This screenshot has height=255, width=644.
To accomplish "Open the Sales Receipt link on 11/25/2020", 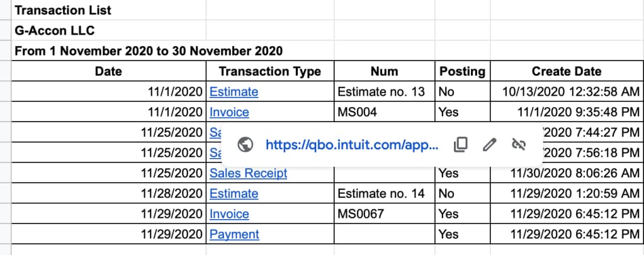I will (248, 173).
